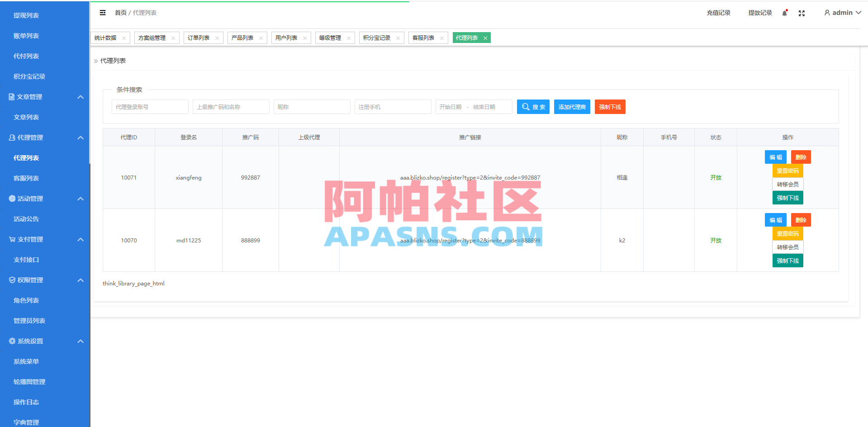The image size is (868, 427).
Task: Open the notification bell icon
Action: [785, 13]
